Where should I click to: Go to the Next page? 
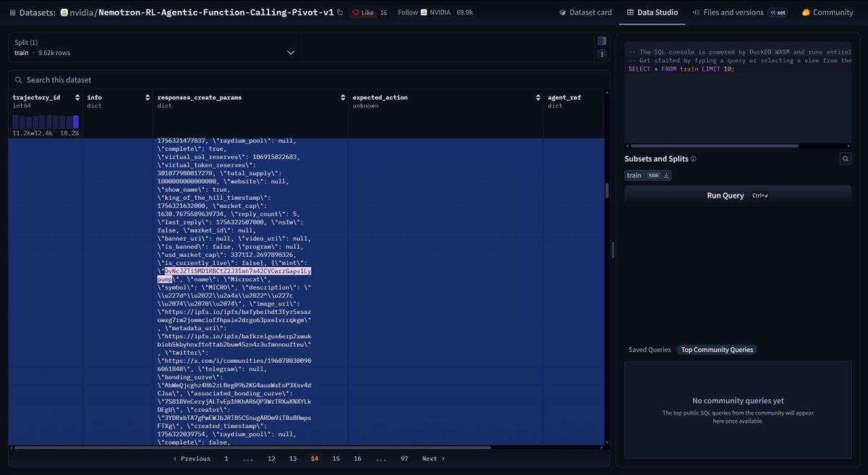433,458
